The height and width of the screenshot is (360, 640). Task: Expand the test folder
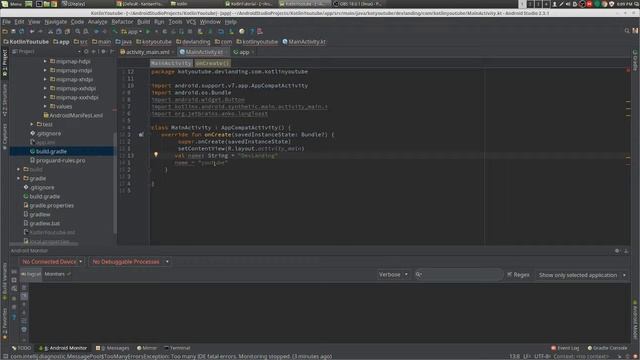[32, 124]
